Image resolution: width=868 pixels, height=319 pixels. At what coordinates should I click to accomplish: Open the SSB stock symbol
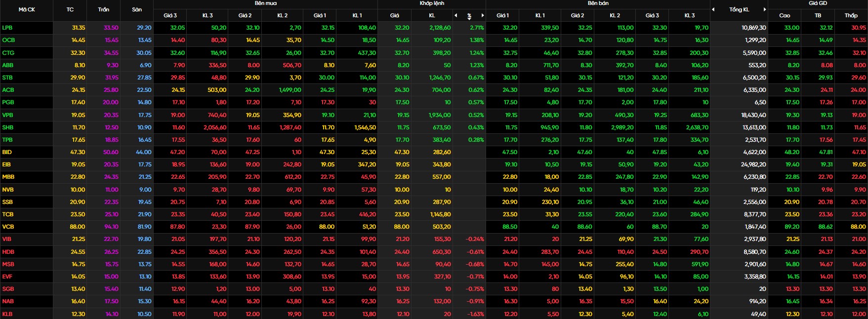[x=7, y=202]
